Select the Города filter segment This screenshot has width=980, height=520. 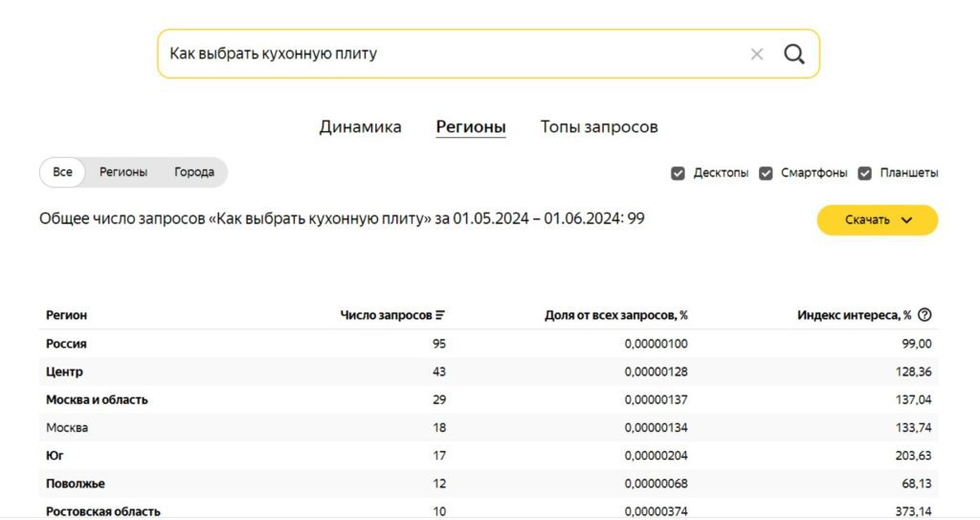point(193,171)
